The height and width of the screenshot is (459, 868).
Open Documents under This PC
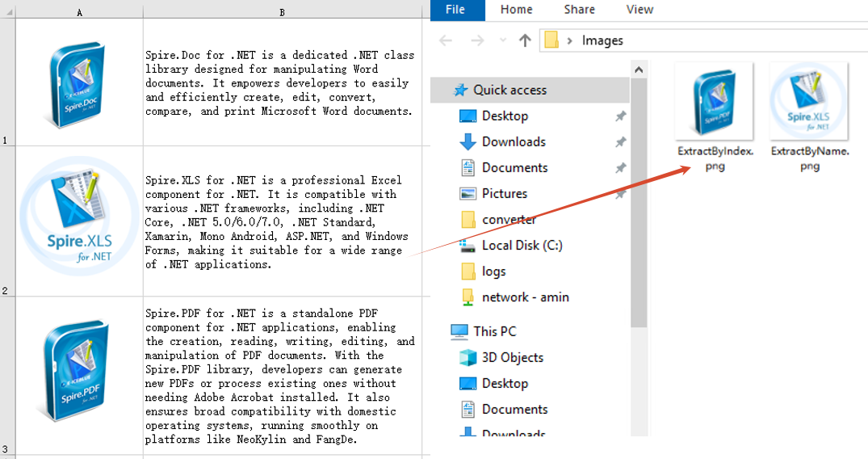[514, 410]
